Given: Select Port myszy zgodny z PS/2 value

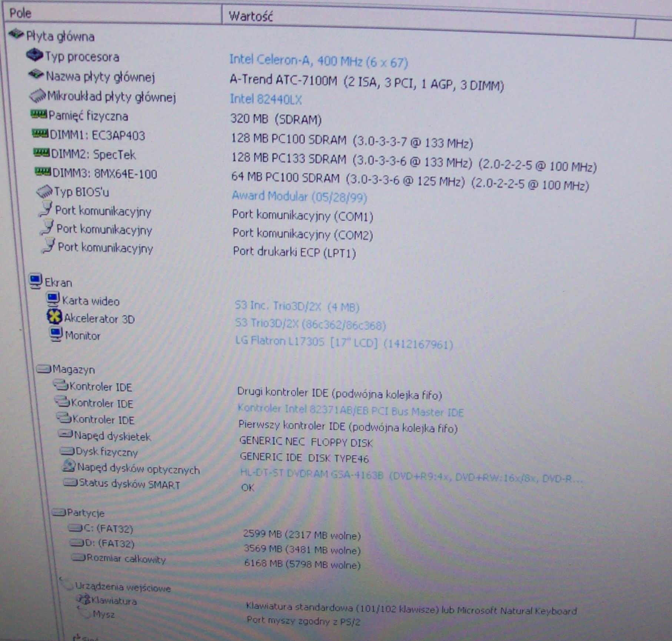Looking at the screenshot, I should 304,621.
